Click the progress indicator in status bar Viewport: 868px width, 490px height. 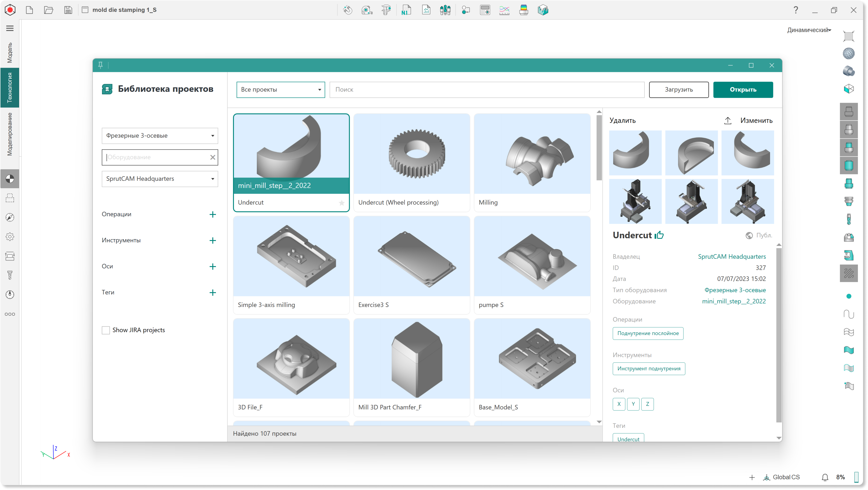tap(856, 477)
